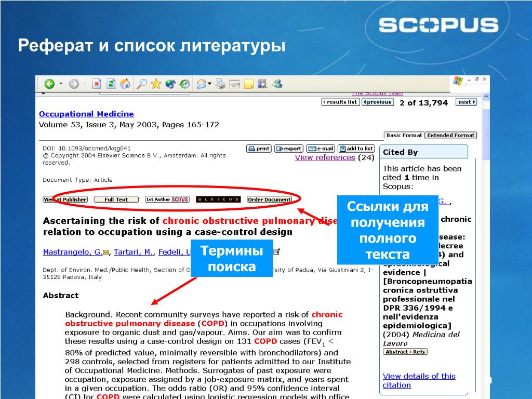Open Favorites with the yellow star icon
This screenshot has width=532, height=399.
(156, 84)
